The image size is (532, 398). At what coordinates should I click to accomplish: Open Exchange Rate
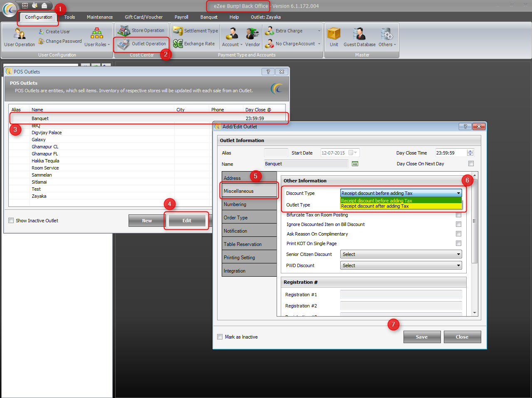[x=194, y=44]
